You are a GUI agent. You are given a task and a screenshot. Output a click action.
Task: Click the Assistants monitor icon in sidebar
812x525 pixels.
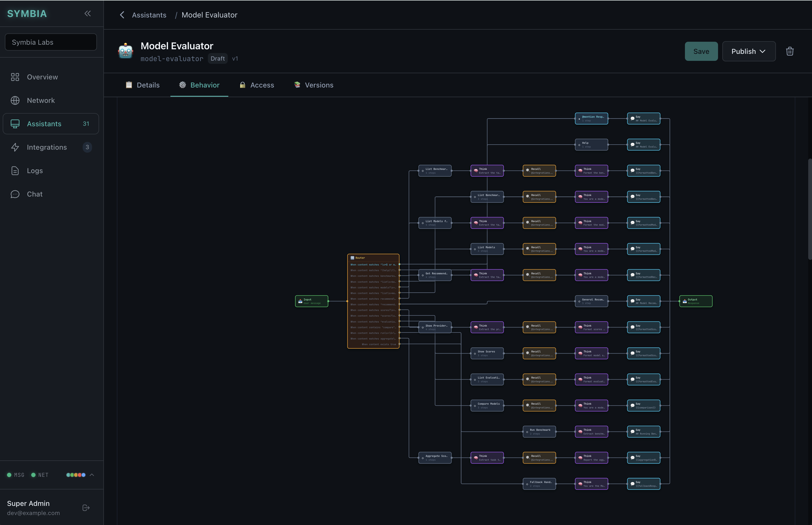(x=15, y=123)
